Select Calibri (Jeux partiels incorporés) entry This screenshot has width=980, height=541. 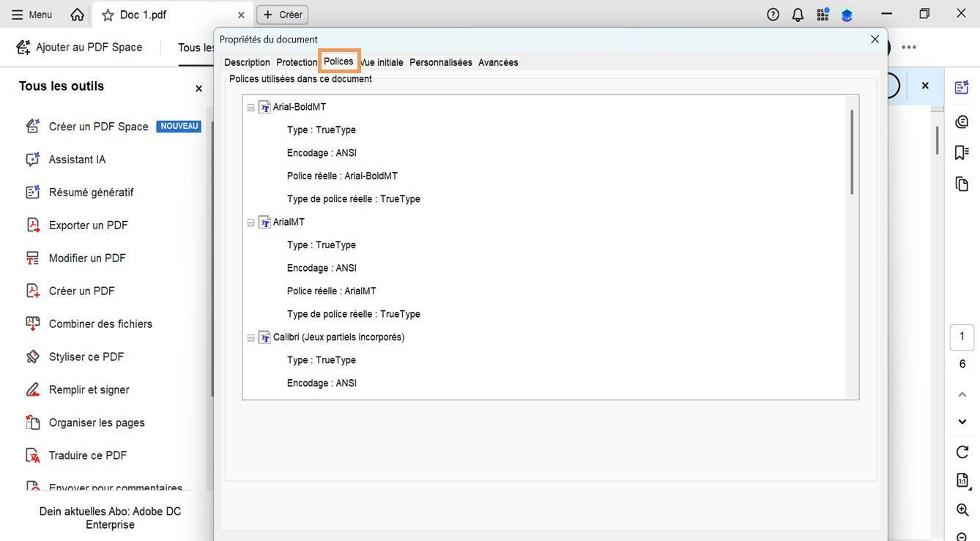pos(339,337)
